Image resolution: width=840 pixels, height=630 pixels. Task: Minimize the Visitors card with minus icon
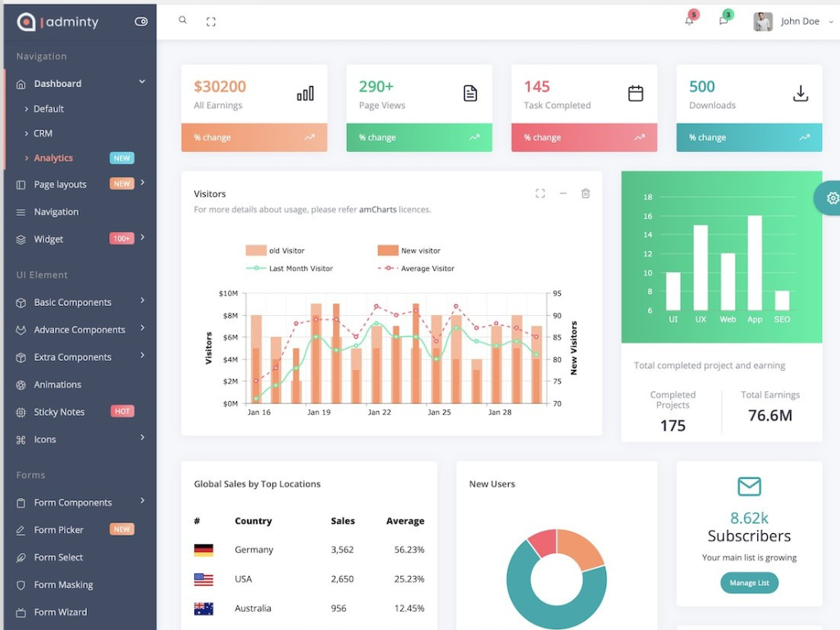coord(563,194)
